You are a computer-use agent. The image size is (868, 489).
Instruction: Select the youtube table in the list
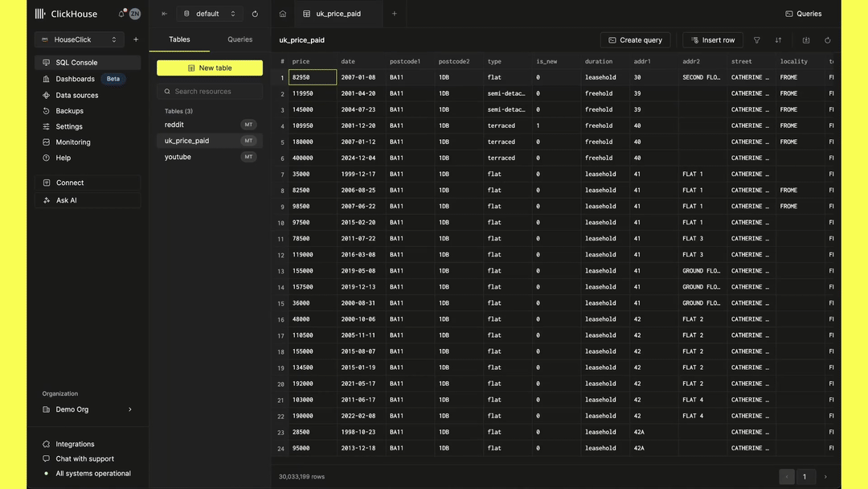178,157
